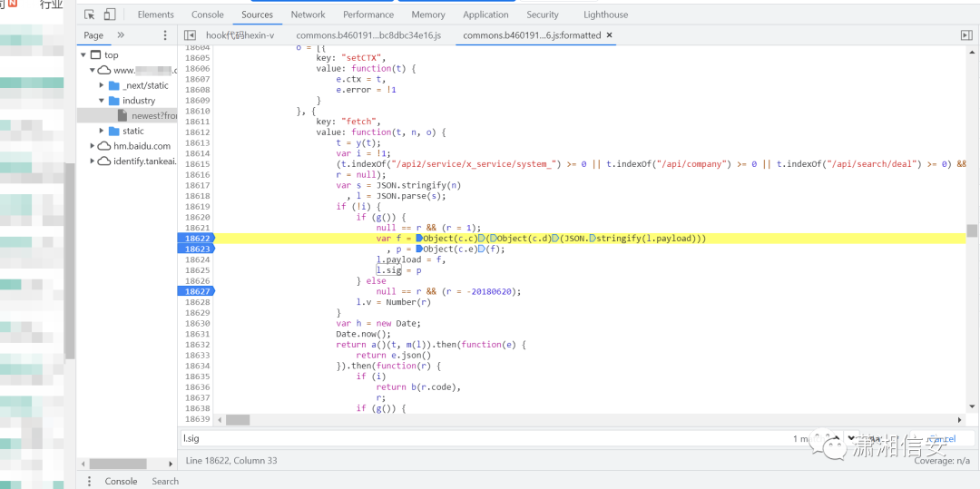Click the 'Line 18622, Column 33' status text
The height and width of the screenshot is (489, 980).
coord(231,460)
